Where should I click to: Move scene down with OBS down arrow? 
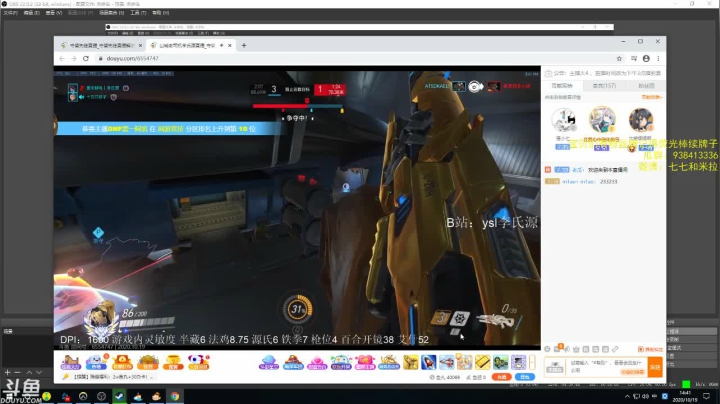click(39, 372)
